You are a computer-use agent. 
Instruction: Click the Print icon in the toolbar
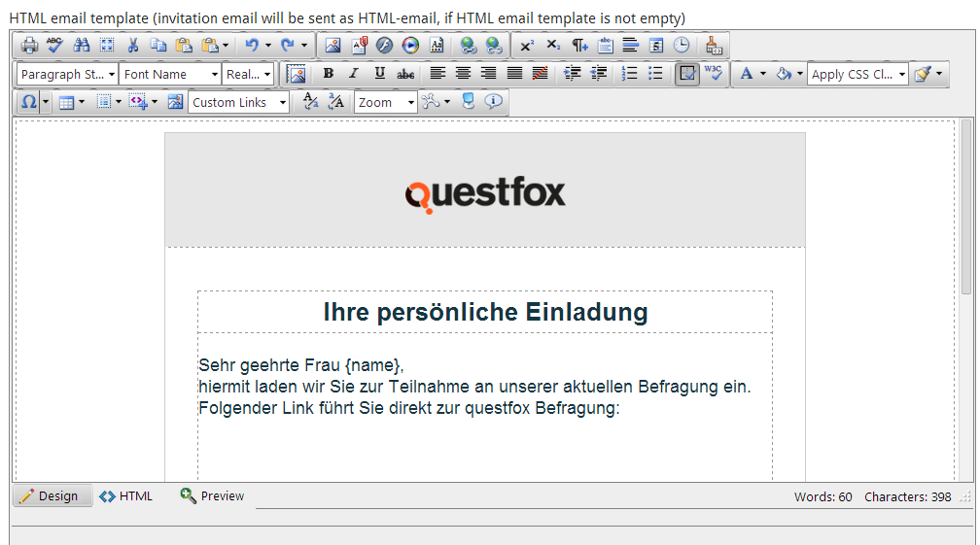[29, 45]
